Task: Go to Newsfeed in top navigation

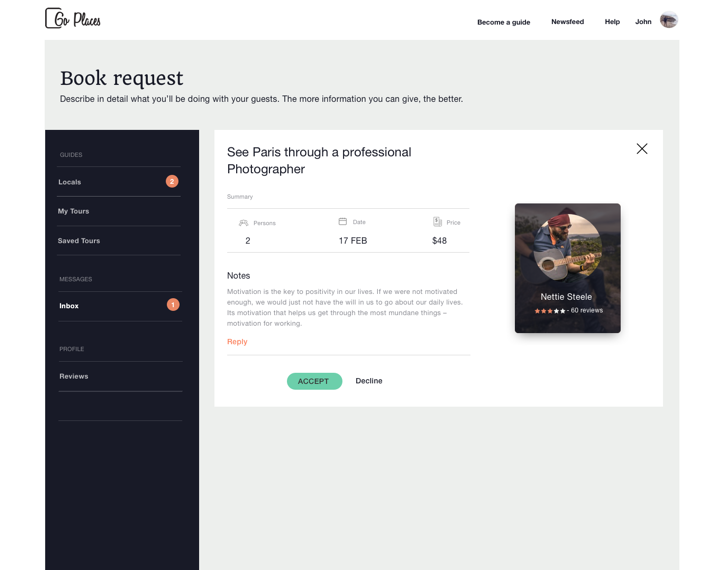Action: point(568,22)
